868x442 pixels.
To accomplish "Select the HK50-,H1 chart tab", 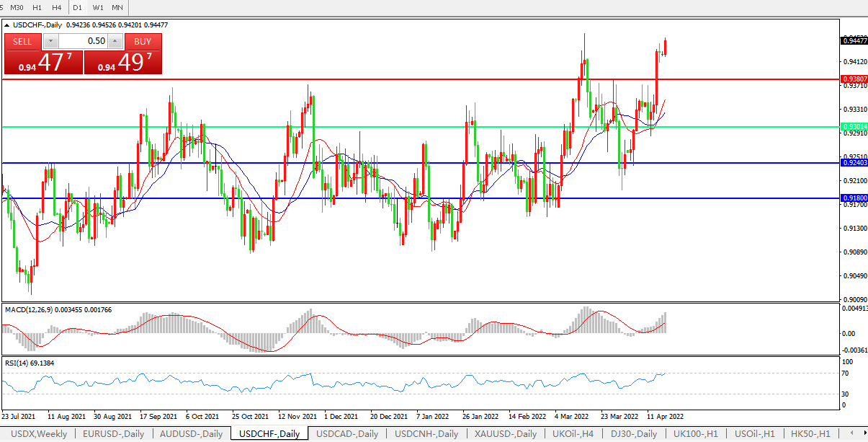I will (810, 433).
